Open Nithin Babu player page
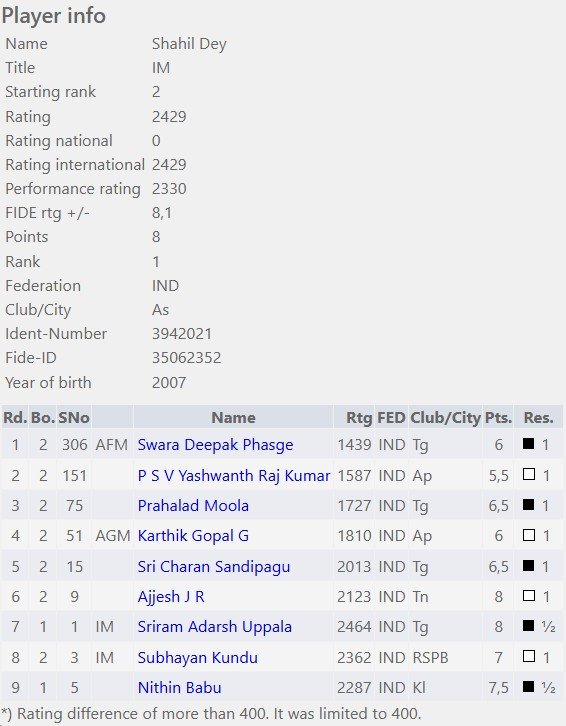 click(x=179, y=688)
